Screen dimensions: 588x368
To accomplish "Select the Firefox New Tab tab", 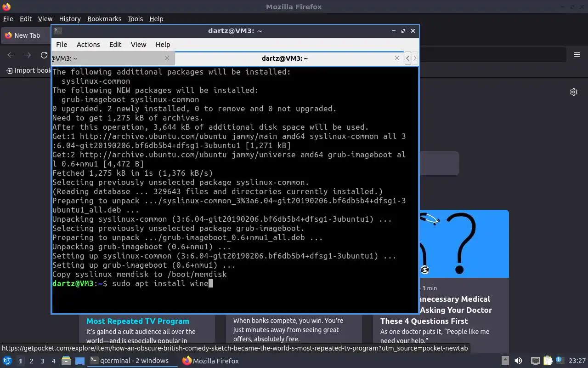I will pos(26,35).
